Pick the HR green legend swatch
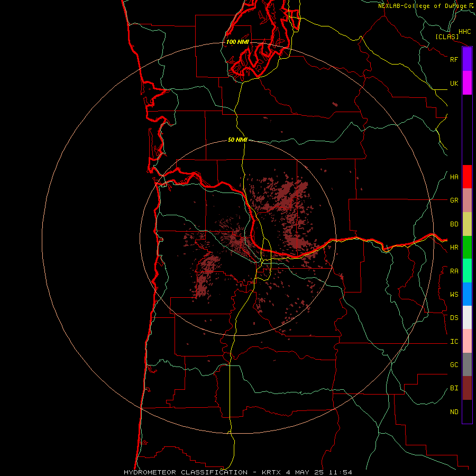This screenshot has width=476, height=476. tap(467, 248)
